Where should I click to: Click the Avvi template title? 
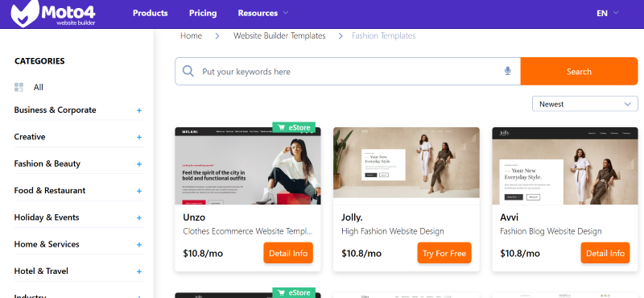(x=510, y=217)
